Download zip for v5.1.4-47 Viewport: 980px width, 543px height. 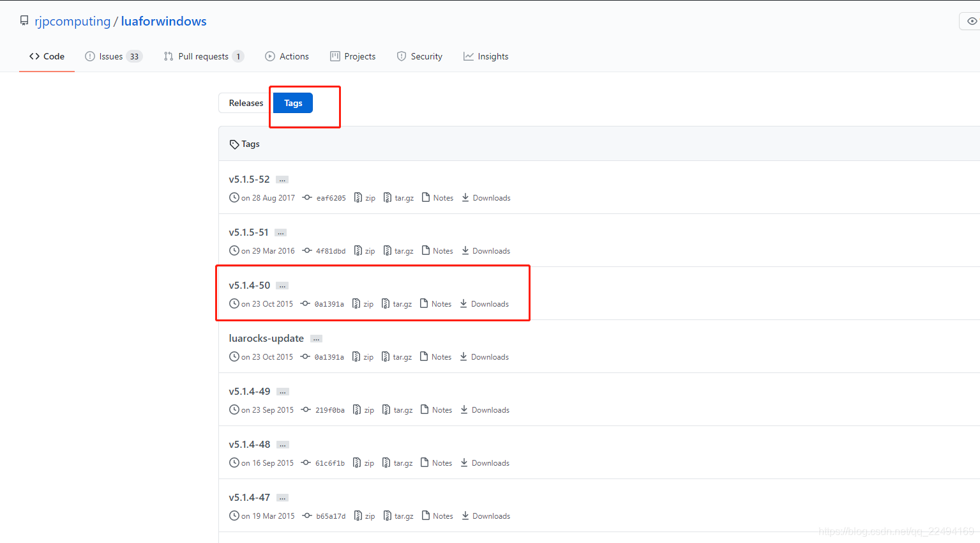tap(365, 516)
